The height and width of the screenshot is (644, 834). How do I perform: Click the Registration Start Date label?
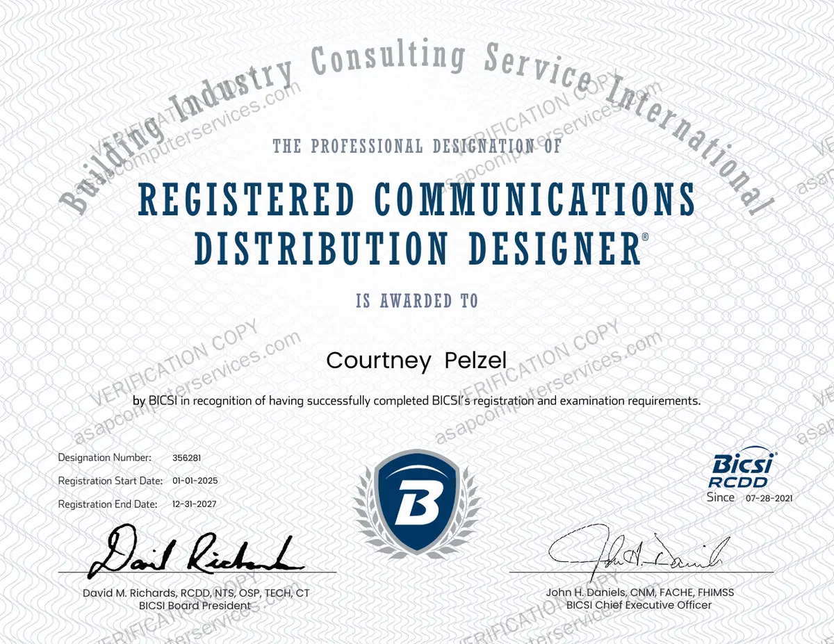pyautogui.click(x=110, y=481)
